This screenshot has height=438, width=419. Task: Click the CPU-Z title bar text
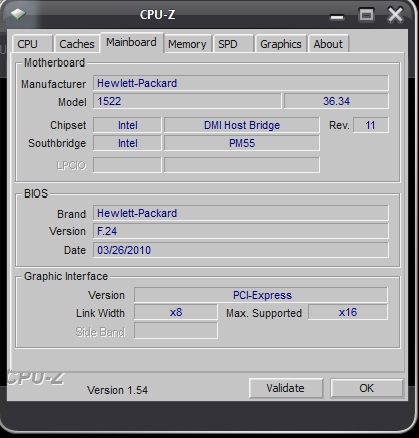click(157, 15)
